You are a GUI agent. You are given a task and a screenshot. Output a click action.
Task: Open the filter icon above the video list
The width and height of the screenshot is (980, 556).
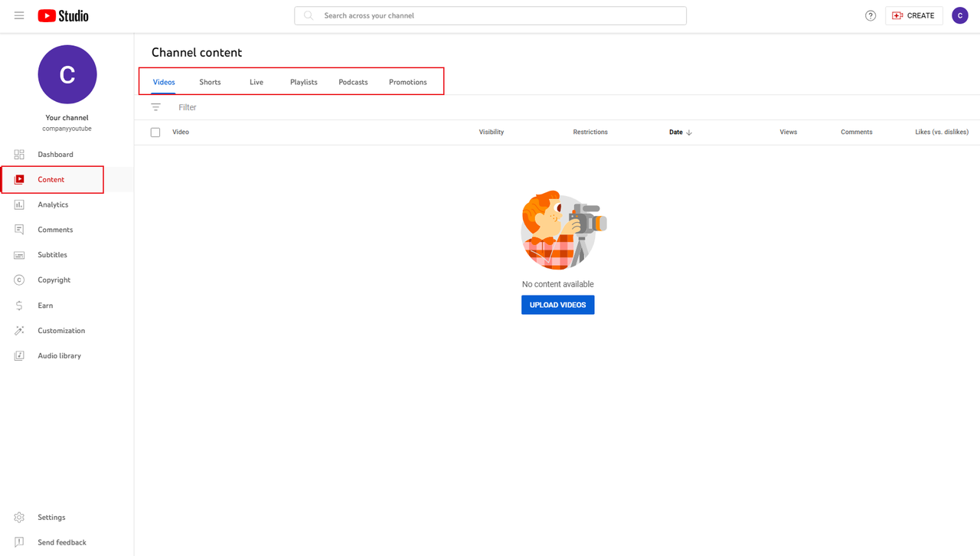(156, 106)
